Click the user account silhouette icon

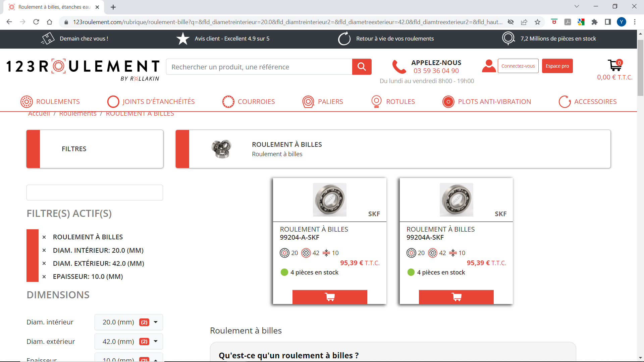[x=489, y=66]
